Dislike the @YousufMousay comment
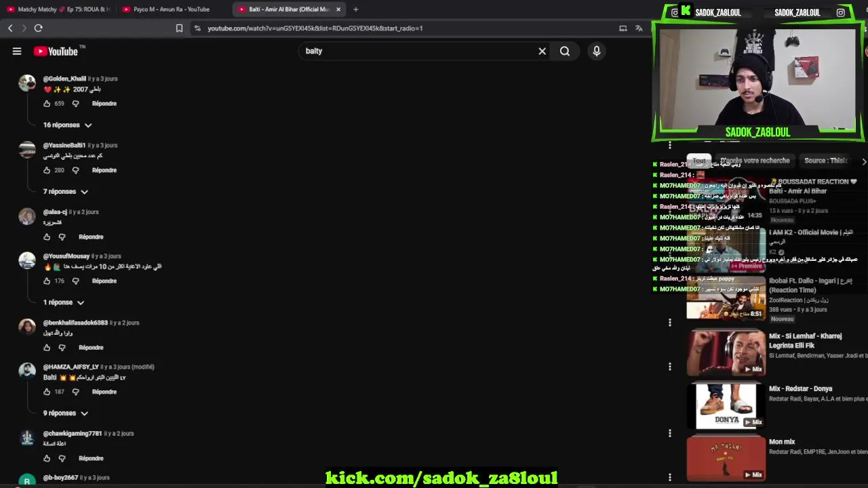868x488 pixels. (x=75, y=281)
